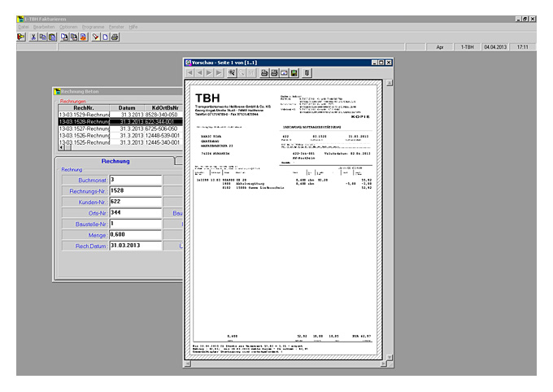Click the Copy icon next to scissors

[x=42, y=37]
